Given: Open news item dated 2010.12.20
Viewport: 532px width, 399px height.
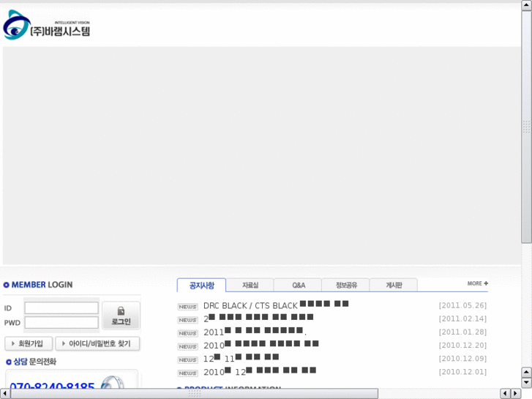Looking at the screenshot, I should click(x=261, y=345).
